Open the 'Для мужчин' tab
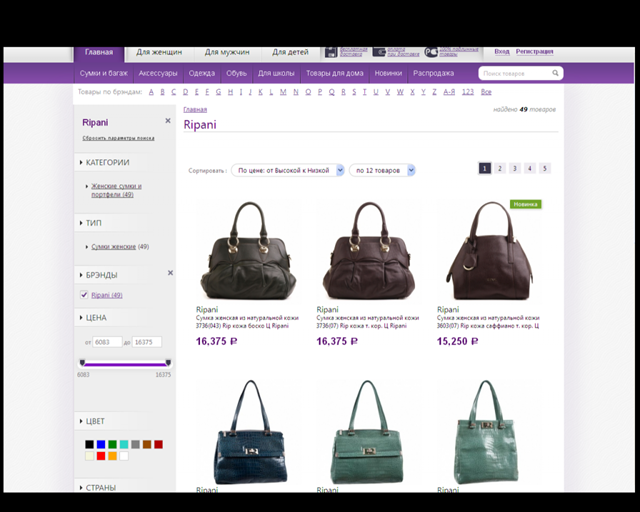The image size is (640, 512). 227,52
